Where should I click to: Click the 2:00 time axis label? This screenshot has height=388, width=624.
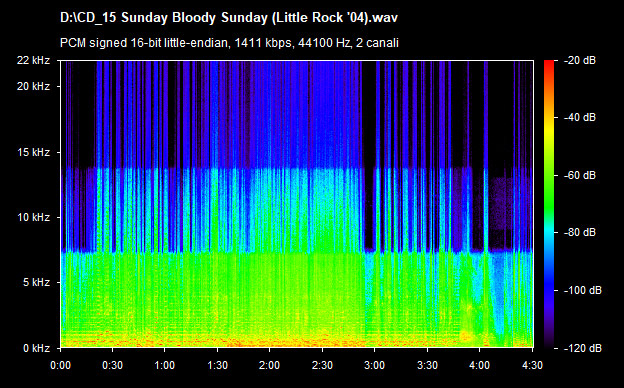tap(269, 365)
